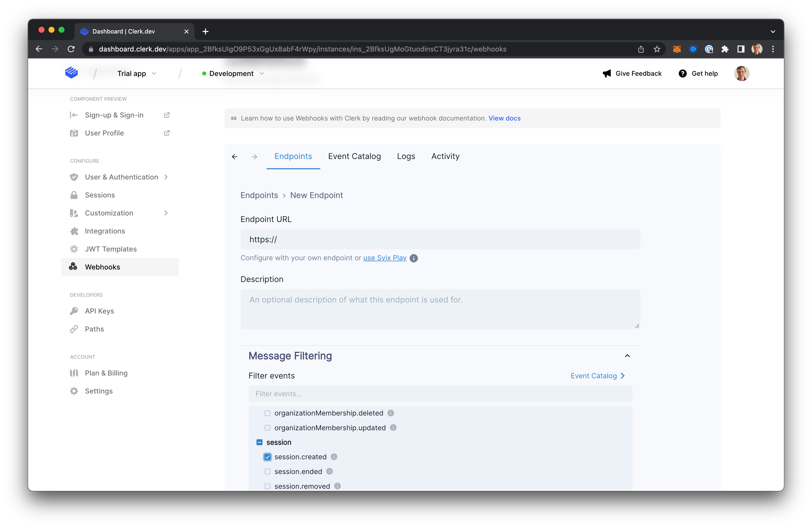This screenshot has width=812, height=528.
Task: Click info icon next to session.created
Action: pos(334,457)
